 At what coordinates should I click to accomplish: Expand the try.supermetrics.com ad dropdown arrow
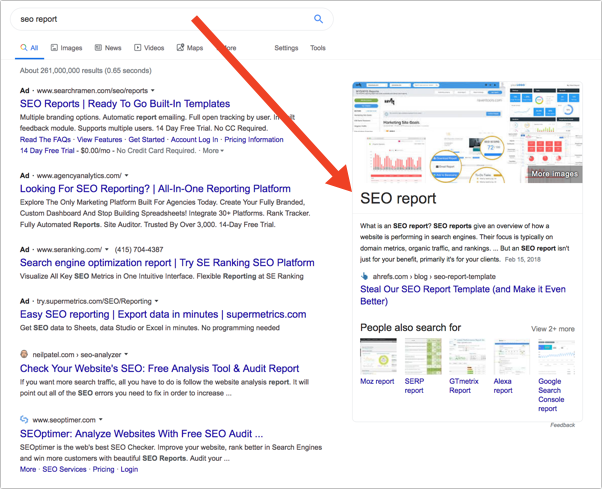[x=157, y=301]
